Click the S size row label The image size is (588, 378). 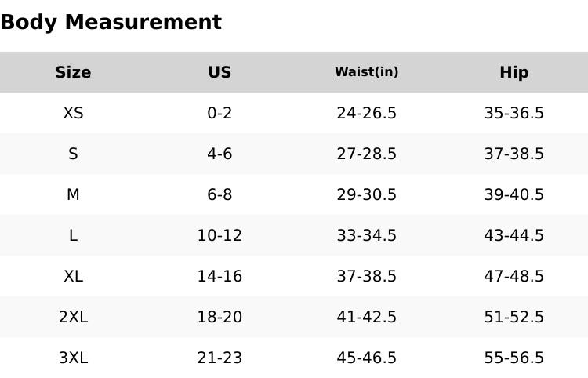tap(73, 154)
